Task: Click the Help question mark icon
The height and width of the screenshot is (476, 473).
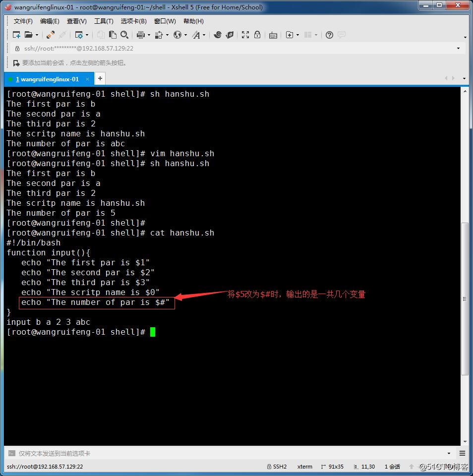Action: click(x=329, y=35)
